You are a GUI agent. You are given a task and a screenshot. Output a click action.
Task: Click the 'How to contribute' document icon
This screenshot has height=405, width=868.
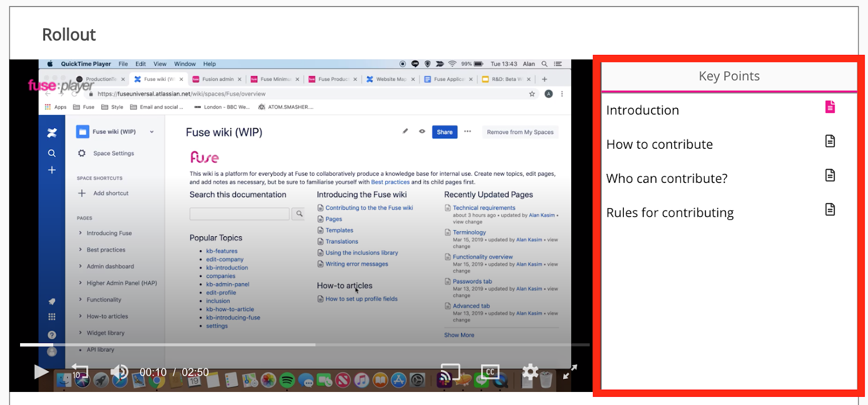pos(830,141)
